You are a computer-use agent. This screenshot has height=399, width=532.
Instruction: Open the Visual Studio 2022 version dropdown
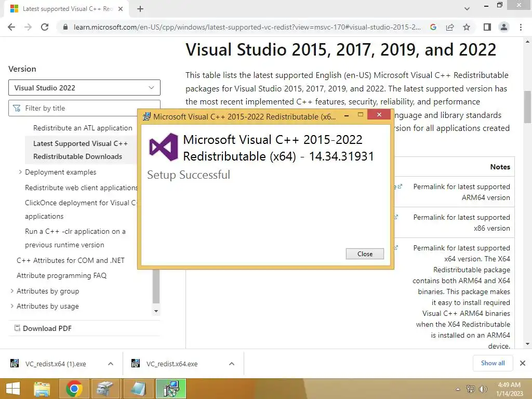[x=84, y=88]
